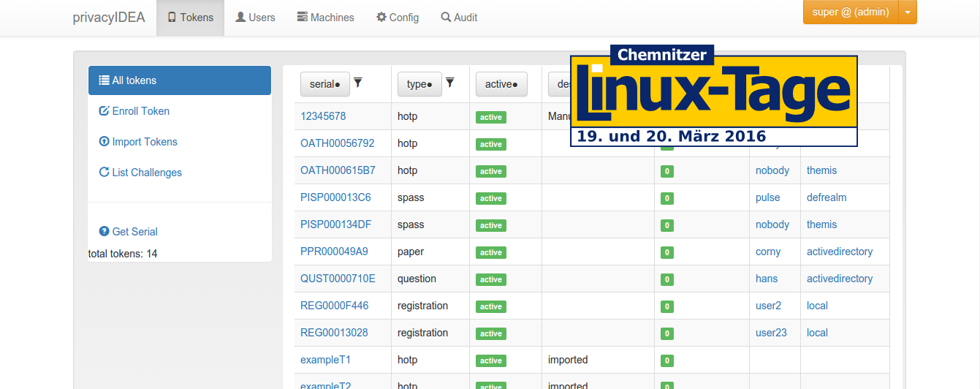Select All tokens in sidebar
The width and height of the screenshot is (980, 389).
(180, 80)
